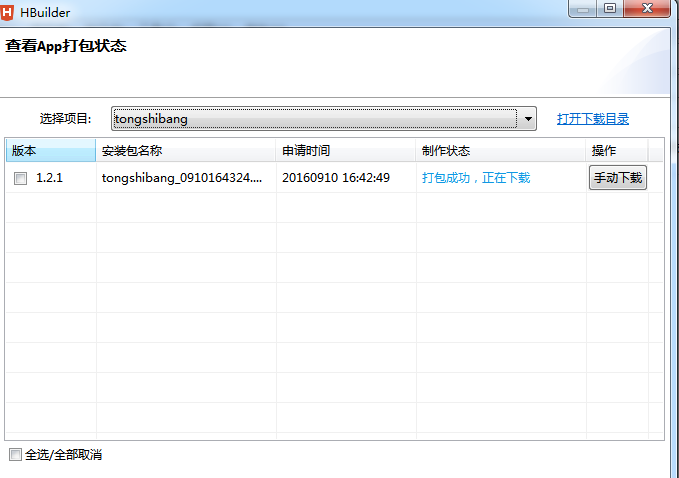The image size is (679, 478).
Task: Sort by the 版本 column header
Action: (50, 151)
